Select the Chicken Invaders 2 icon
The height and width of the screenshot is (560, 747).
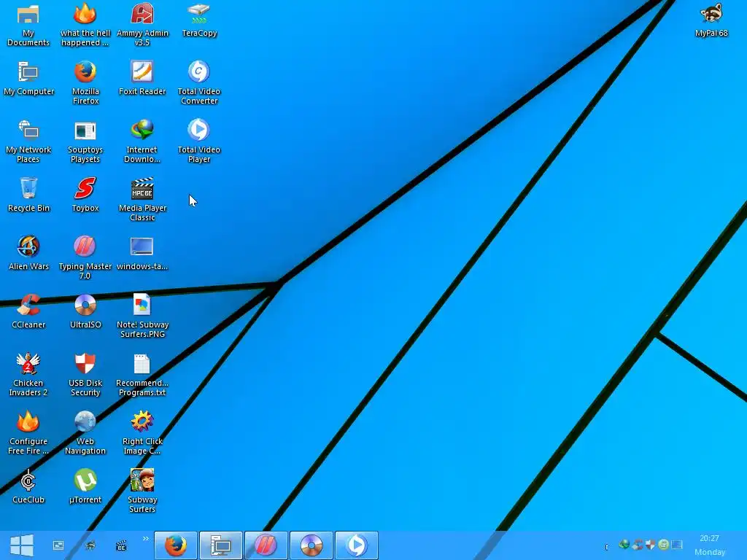pos(28,375)
